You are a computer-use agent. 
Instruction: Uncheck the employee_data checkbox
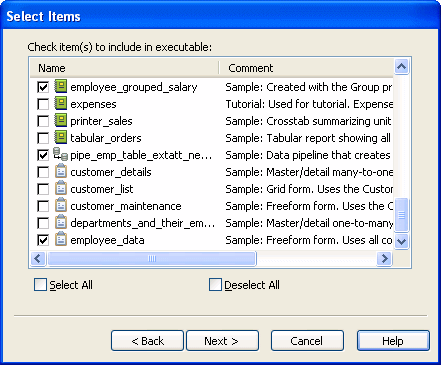(43, 240)
